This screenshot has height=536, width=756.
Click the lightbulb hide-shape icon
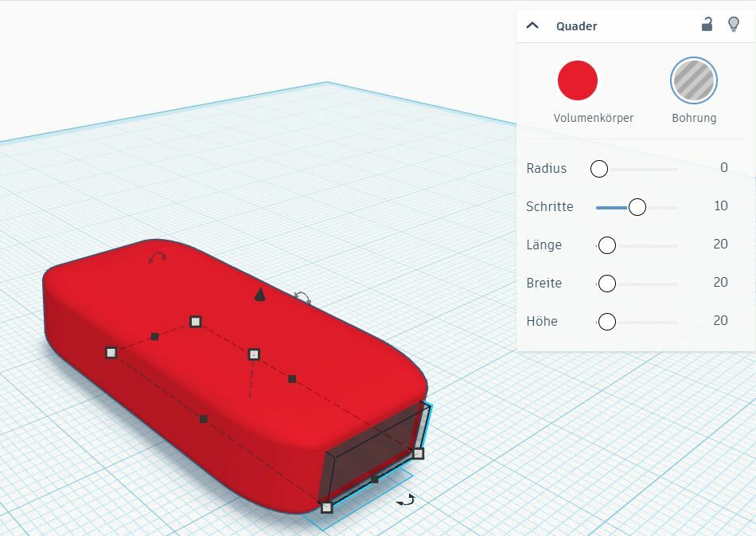point(734,25)
